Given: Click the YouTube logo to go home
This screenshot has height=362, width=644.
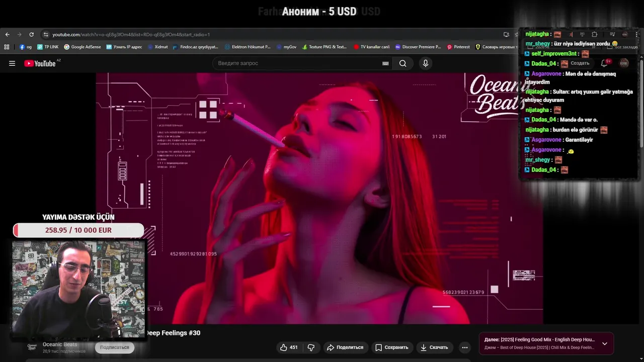Looking at the screenshot, I should tap(40, 63).
